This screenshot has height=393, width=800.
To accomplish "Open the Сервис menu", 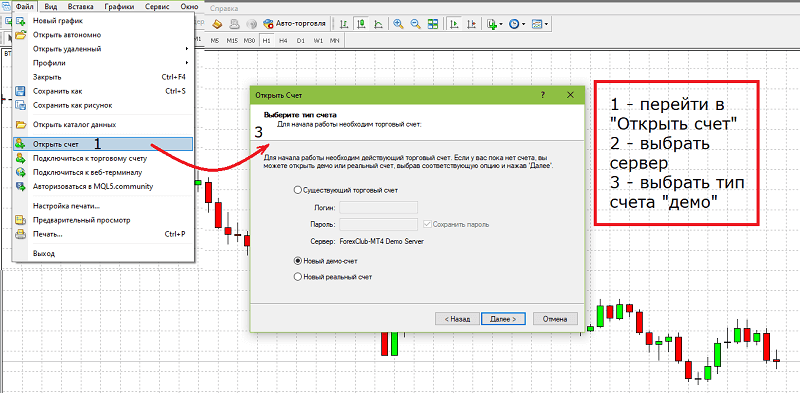I will [x=158, y=7].
